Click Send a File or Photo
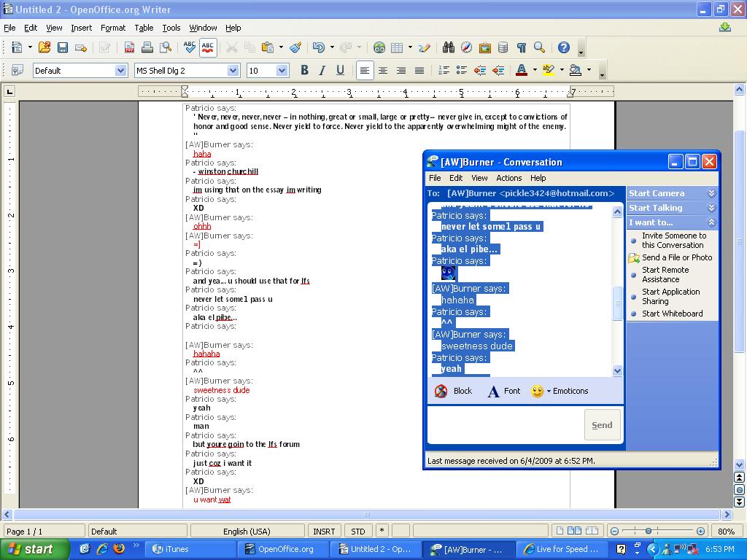 click(x=670, y=257)
